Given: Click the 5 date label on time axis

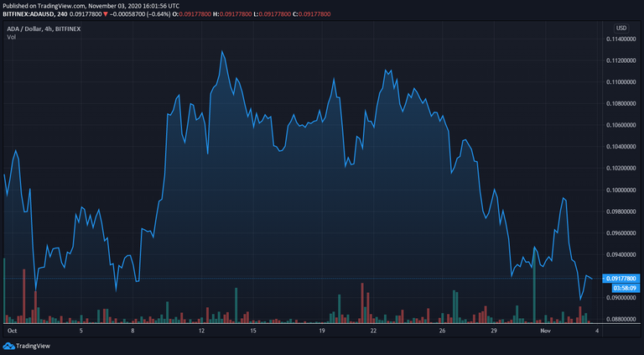Looking at the screenshot, I should (x=80, y=331).
